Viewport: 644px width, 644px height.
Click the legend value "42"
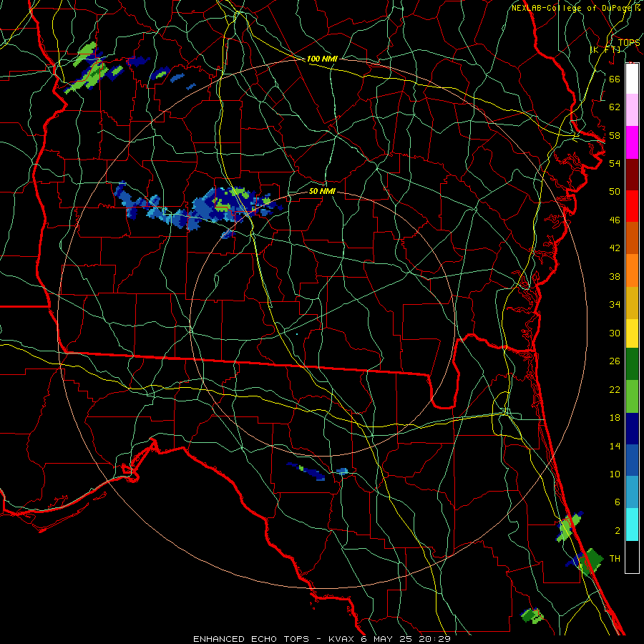[615, 248]
